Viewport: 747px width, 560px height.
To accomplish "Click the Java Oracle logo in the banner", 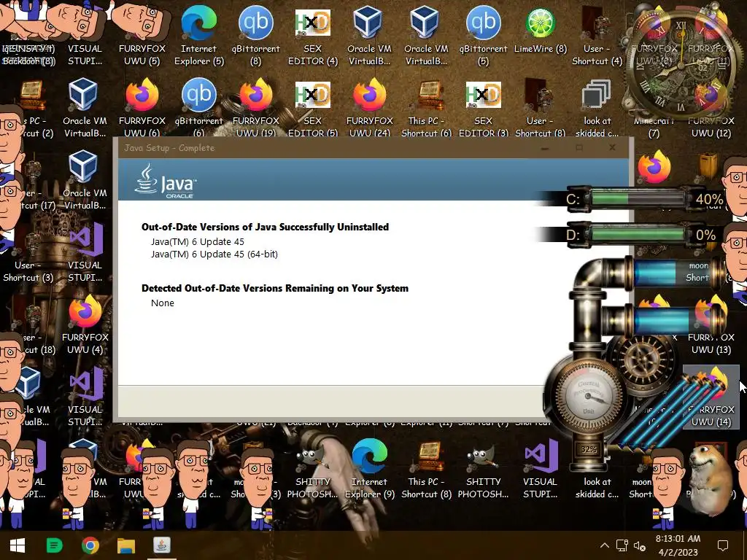I will point(165,182).
